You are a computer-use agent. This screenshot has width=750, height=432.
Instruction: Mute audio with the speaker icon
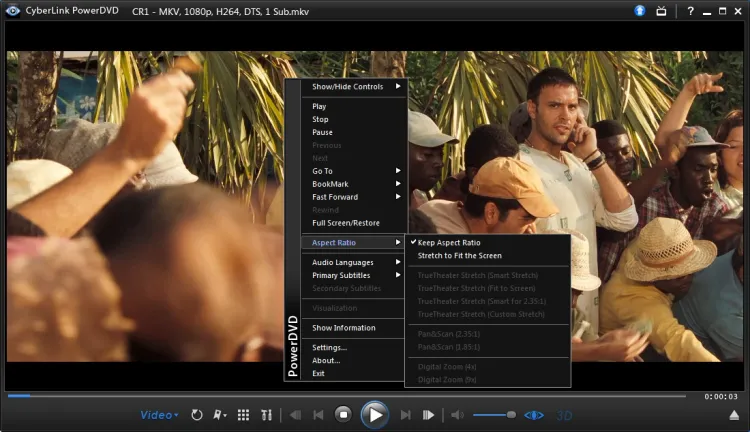(x=457, y=415)
